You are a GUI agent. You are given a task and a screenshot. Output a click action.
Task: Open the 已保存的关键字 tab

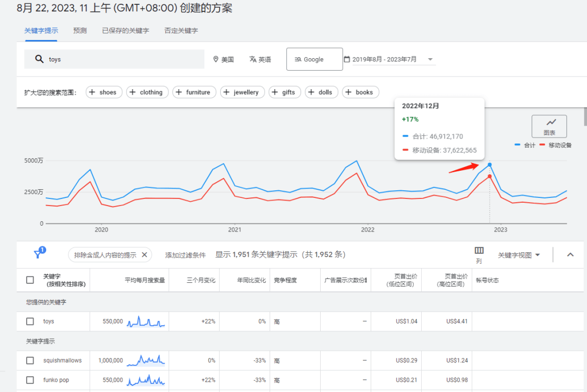(126, 30)
